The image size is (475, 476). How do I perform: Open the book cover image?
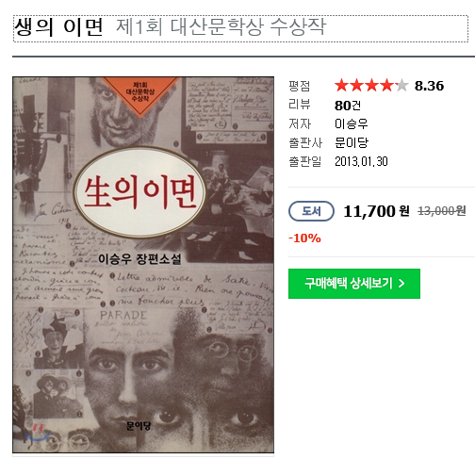143,265
